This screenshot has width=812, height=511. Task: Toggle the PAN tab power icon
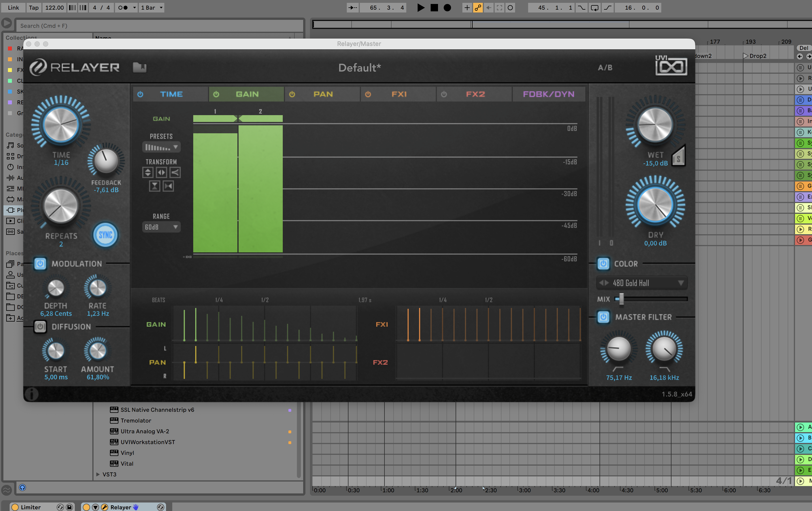tap(292, 94)
